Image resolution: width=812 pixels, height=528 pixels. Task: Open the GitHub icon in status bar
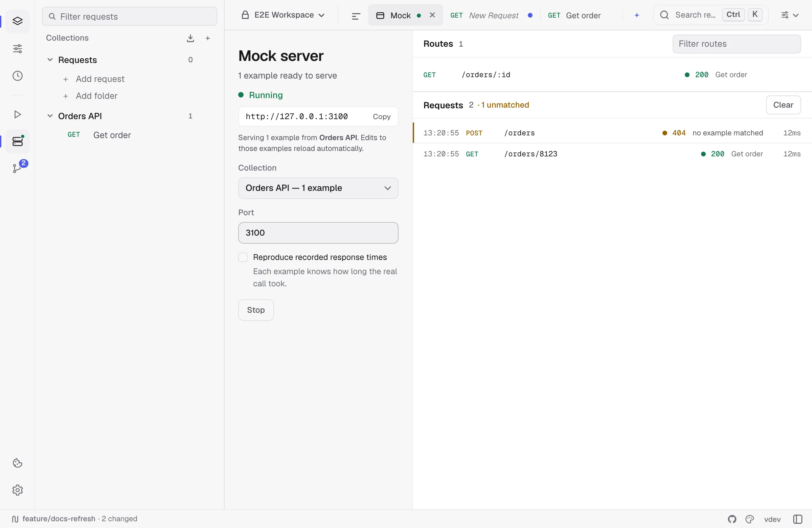tap(732, 519)
